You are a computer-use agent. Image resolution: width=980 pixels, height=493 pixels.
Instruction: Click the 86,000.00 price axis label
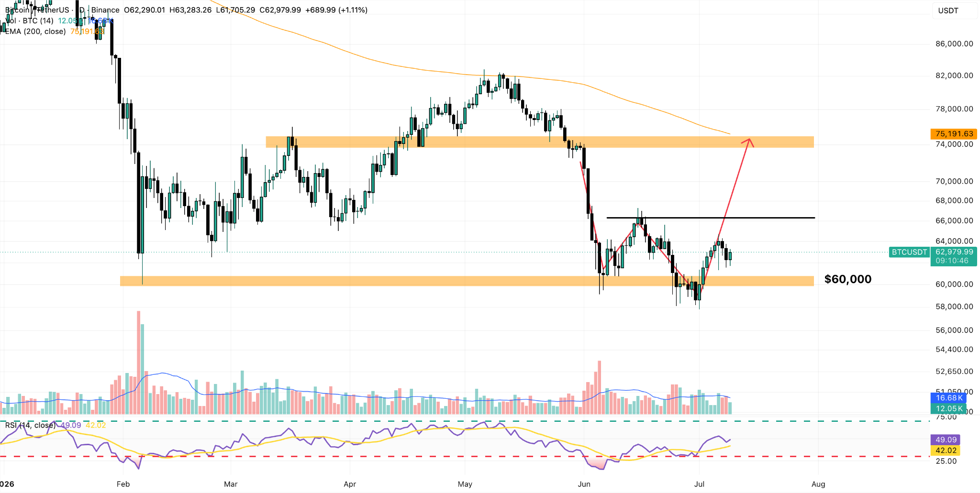pos(954,44)
